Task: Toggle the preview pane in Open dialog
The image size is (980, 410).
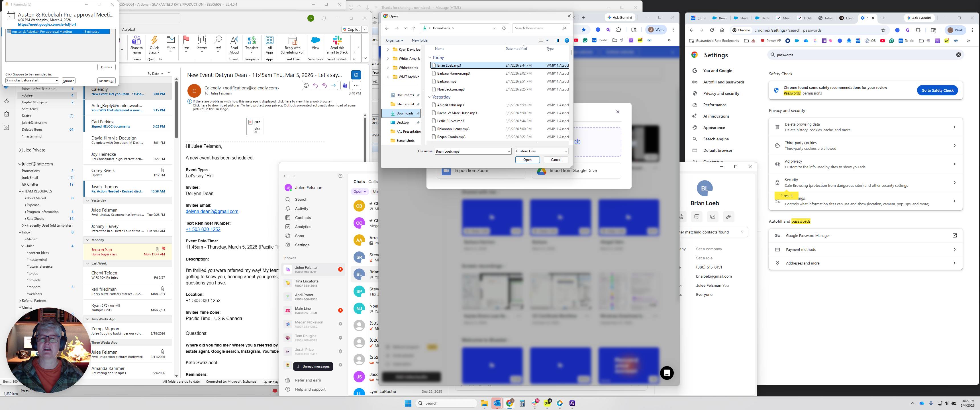Action: [x=556, y=40]
